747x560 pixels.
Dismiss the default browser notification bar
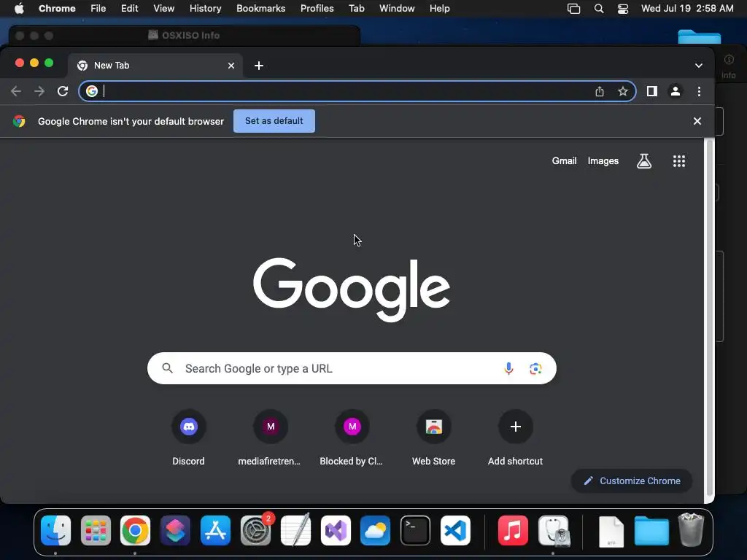697,121
